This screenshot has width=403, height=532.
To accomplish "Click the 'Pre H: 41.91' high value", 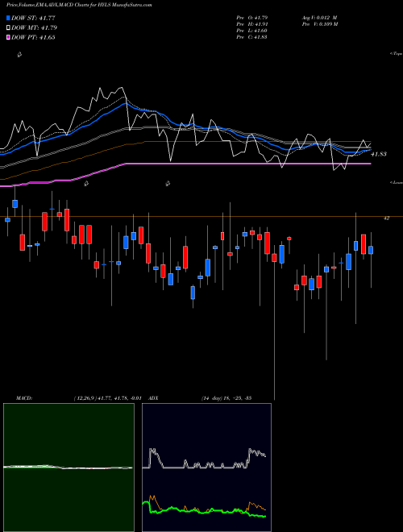I will click(252, 24).
